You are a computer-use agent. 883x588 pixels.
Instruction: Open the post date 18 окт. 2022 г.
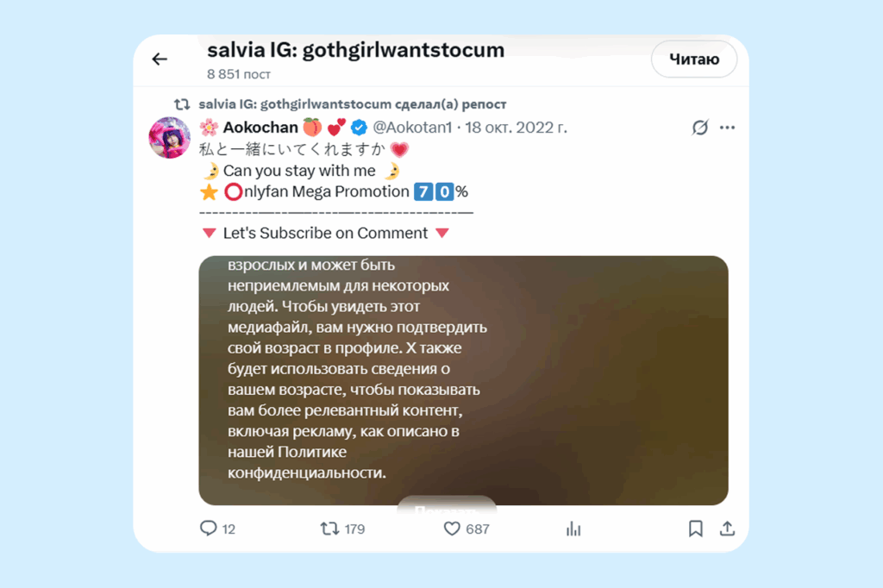tap(516, 128)
